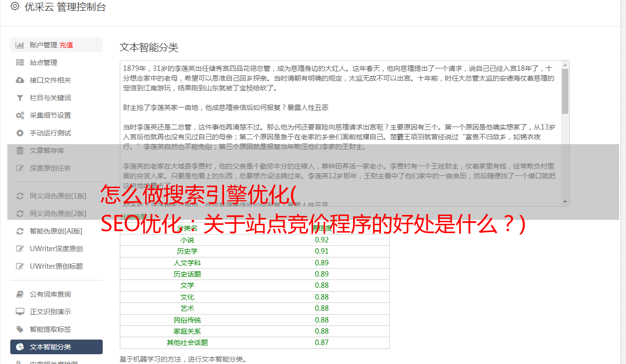
Task: Click the red 充值 recharge link
Action: coord(66,45)
